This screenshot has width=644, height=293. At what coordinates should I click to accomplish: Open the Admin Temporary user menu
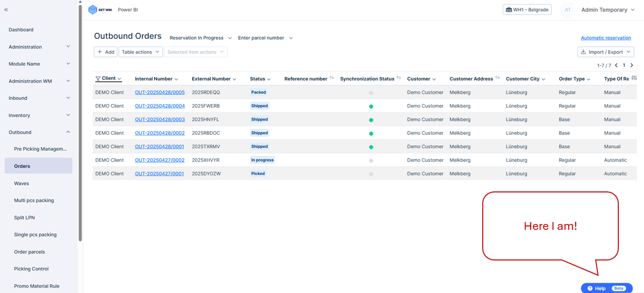click(x=608, y=10)
